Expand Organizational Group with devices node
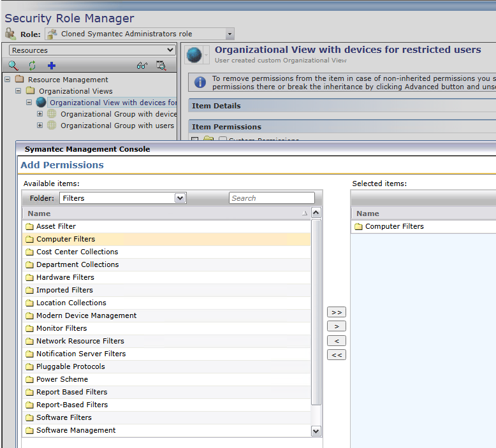This screenshot has width=496, height=448. click(x=40, y=114)
